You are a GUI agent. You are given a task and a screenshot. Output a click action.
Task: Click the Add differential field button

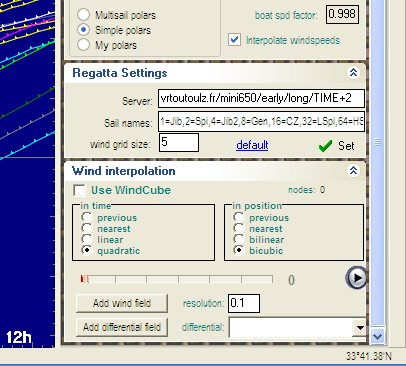click(122, 327)
